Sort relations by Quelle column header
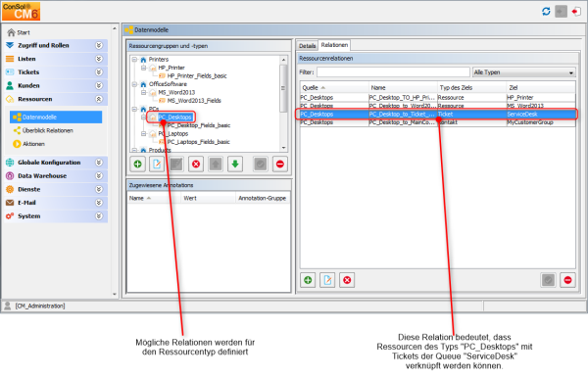588x377 pixels. (334, 88)
